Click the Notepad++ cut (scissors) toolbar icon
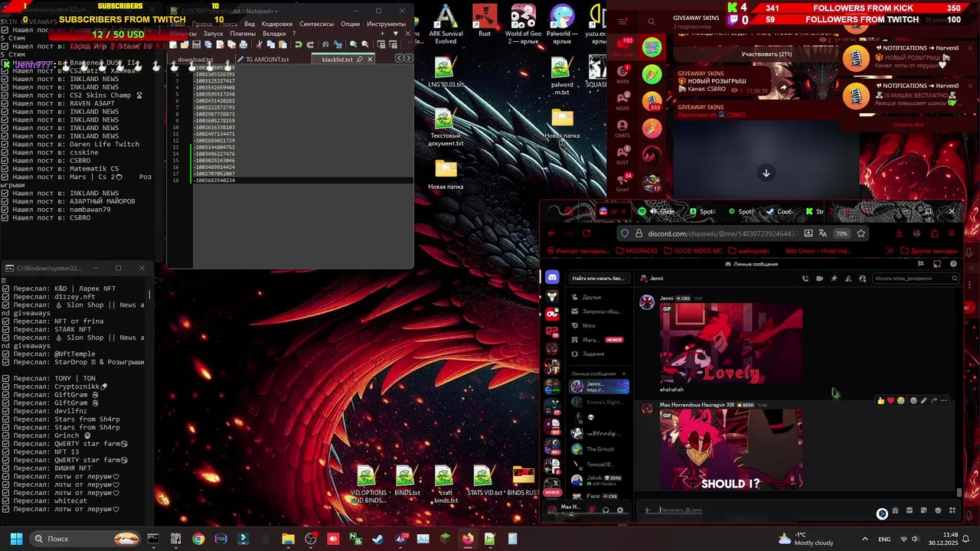980x551 pixels. pyautogui.click(x=260, y=44)
